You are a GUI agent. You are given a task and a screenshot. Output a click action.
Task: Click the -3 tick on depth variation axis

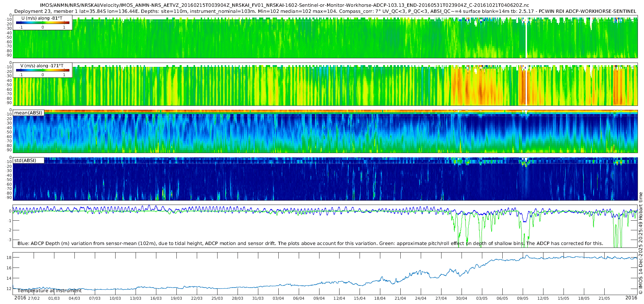click(x=10, y=240)
